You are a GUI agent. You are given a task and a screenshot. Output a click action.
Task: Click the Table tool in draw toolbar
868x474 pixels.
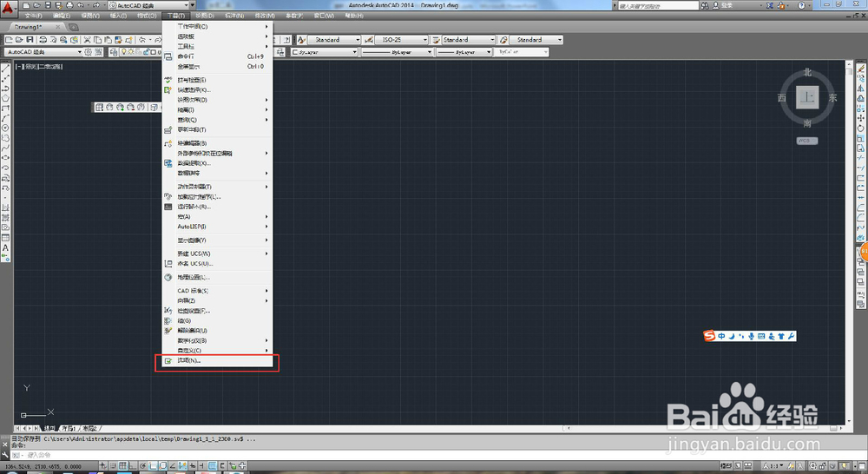pyautogui.click(x=5, y=238)
